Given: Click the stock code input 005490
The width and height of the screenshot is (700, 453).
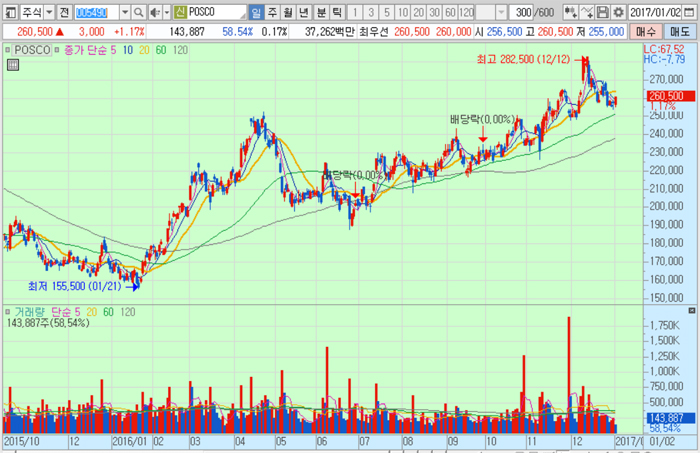Looking at the screenshot, I should pyautogui.click(x=96, y=12).
